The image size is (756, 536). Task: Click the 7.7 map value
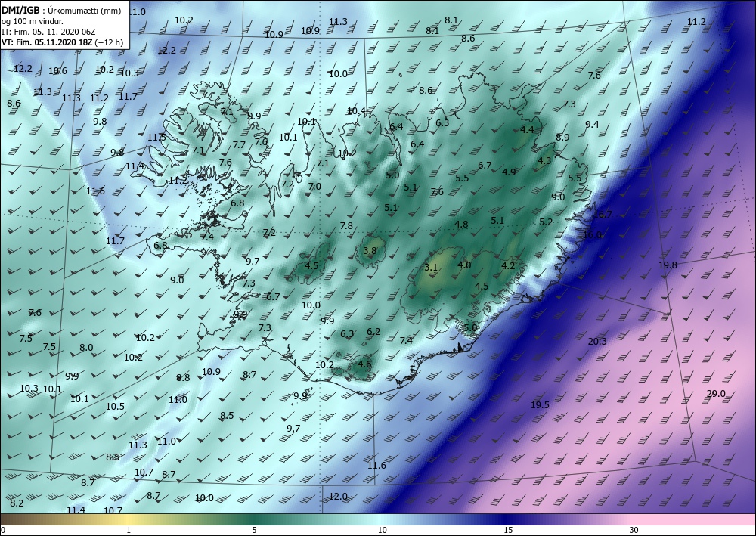pos(239,144)
